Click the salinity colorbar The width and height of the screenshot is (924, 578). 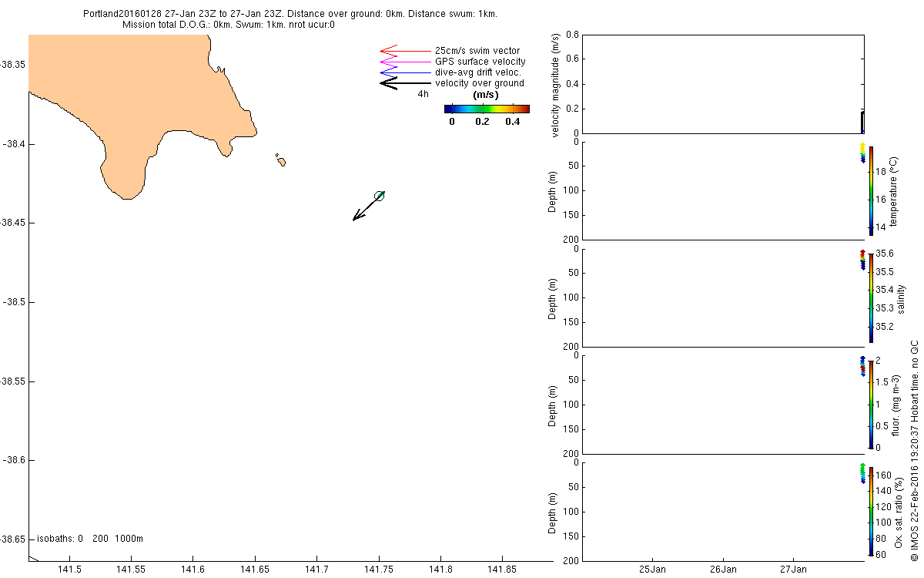[x=871, y=297]
